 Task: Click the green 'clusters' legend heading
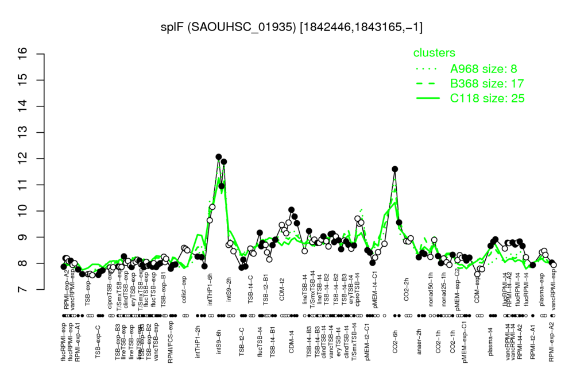point(434,53)
